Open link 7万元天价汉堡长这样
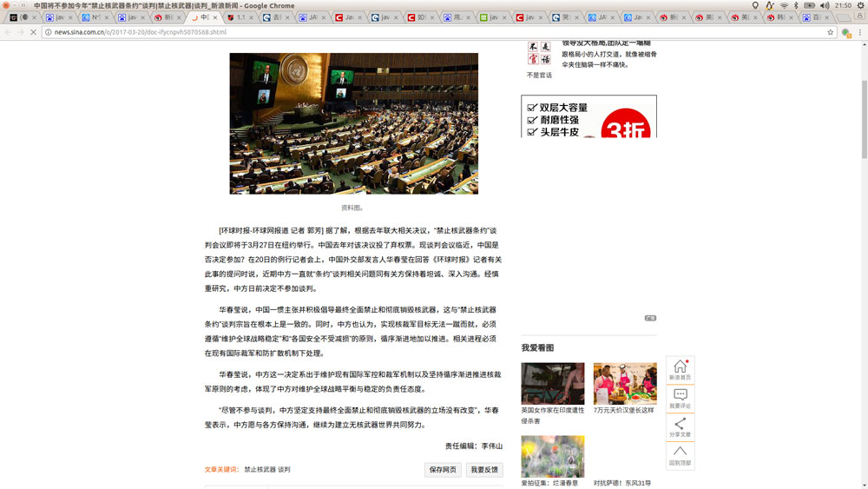 point(623,410)
